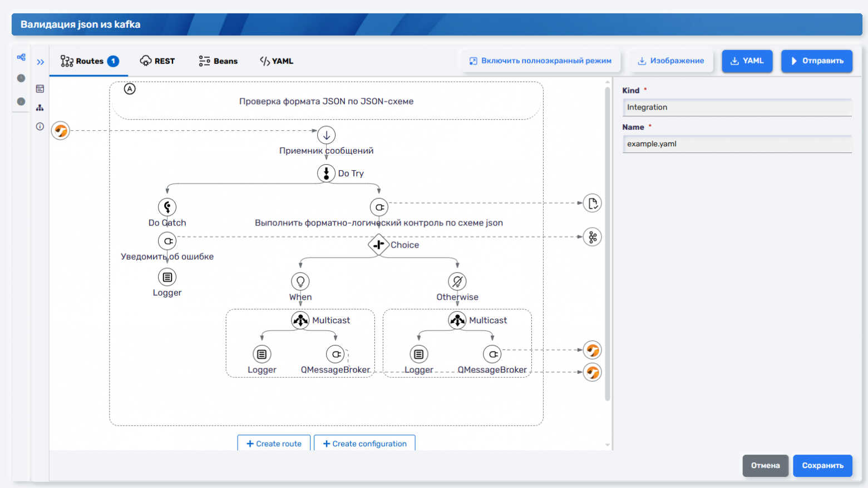868x488 pixels.
Task: Click the Do Try node icon
Action: [x=326, y=173]
